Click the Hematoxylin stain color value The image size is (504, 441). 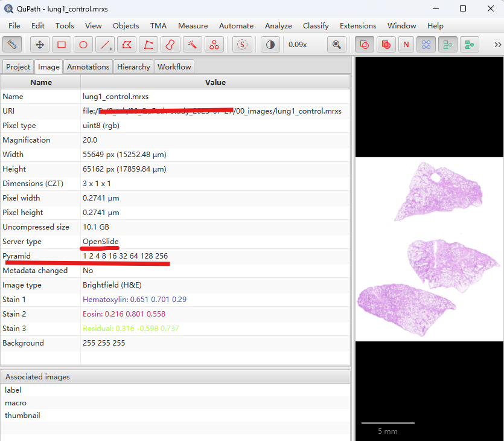coord(134,300)
